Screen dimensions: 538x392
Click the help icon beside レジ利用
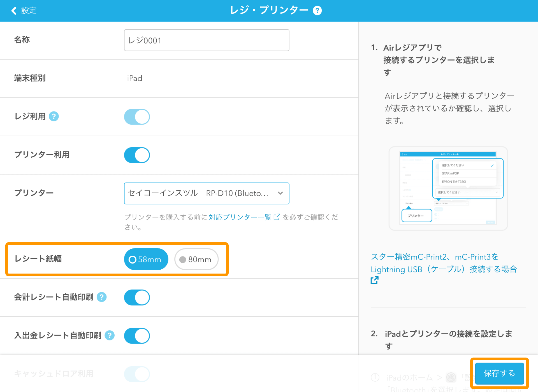pyautogui.click(x=54, y=116)
